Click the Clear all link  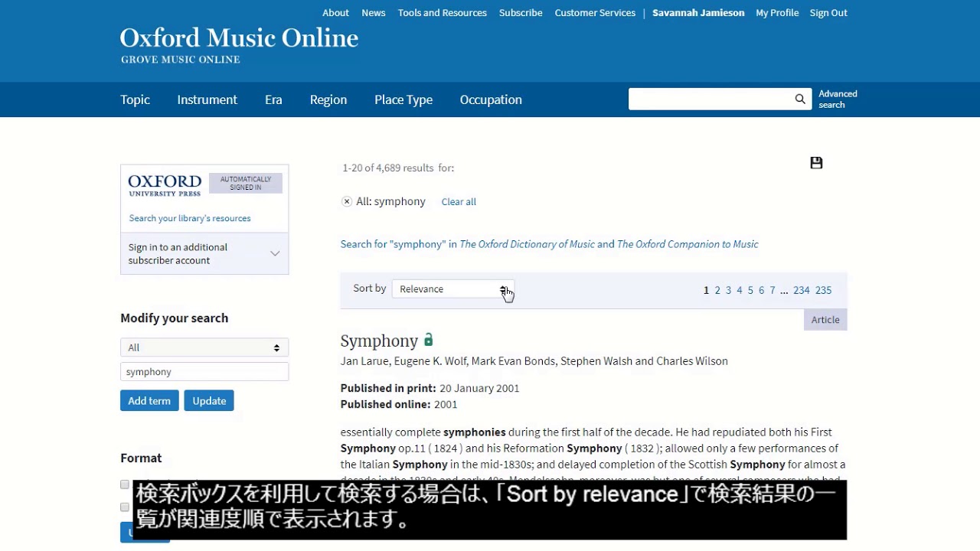[459, 202]
